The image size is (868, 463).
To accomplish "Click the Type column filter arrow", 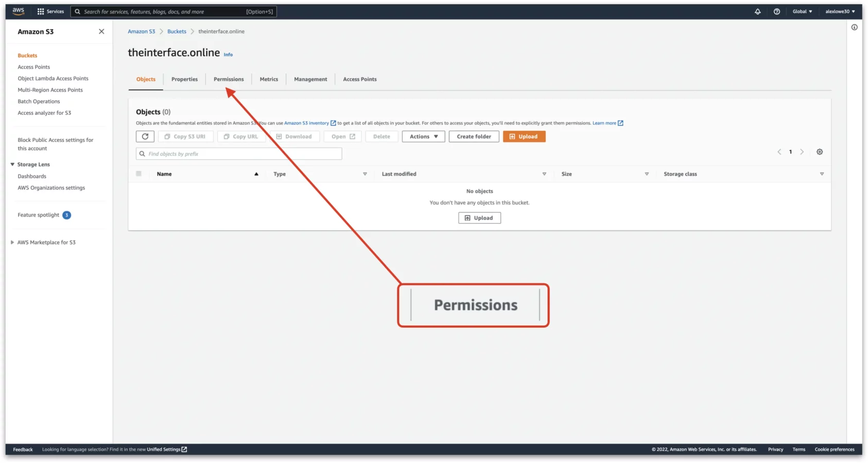I will point(365,174).
